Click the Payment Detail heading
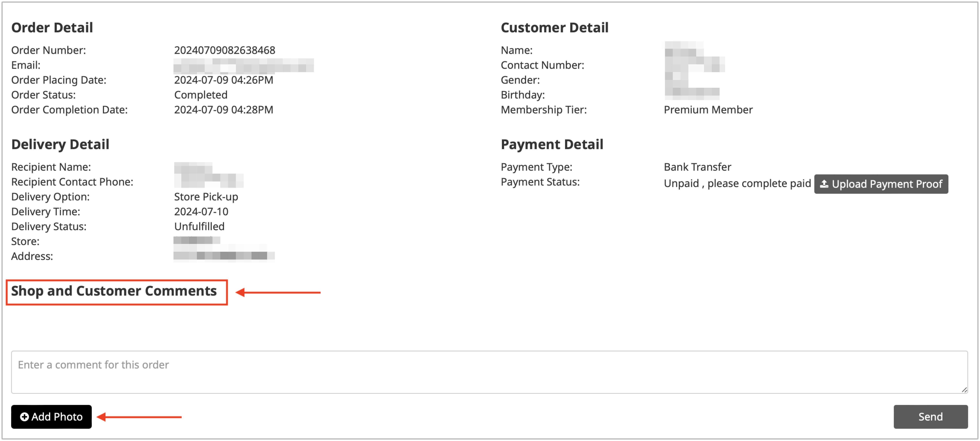 coord(552,144)
